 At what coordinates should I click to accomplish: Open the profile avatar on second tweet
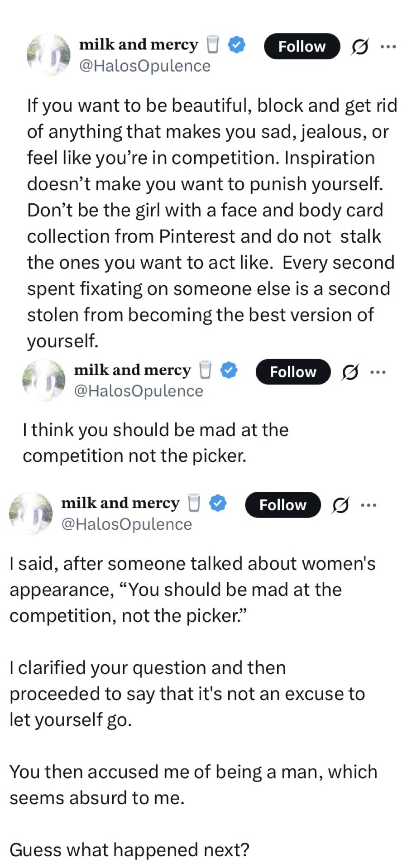click(x=44, y=380)
